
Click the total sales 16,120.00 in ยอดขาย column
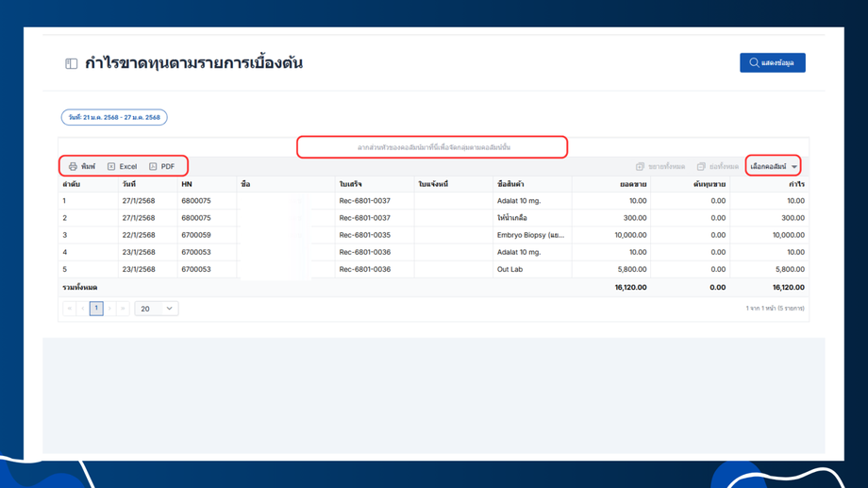tap(630, 288)
